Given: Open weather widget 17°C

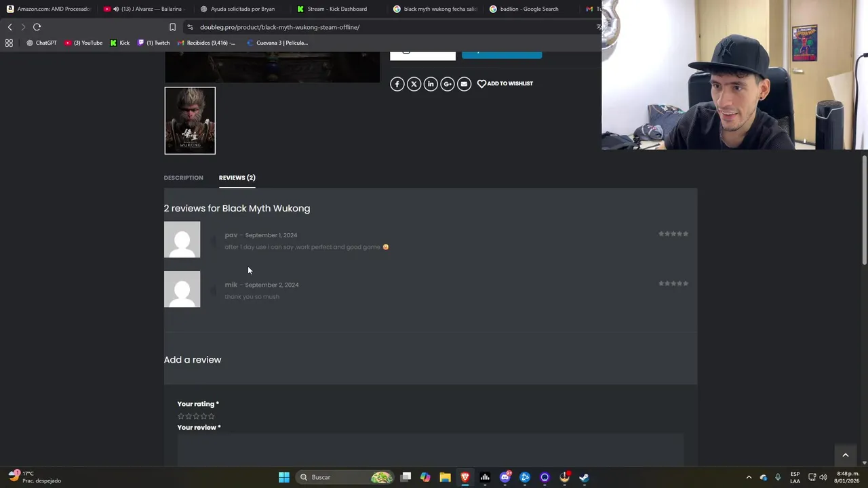Looking at the screenshot, I should point(35,477).
